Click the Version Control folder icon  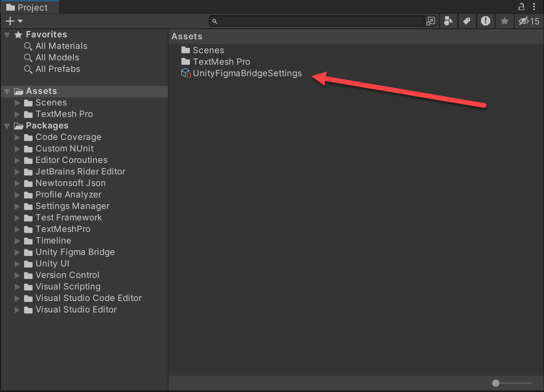(x=28, y=275)
